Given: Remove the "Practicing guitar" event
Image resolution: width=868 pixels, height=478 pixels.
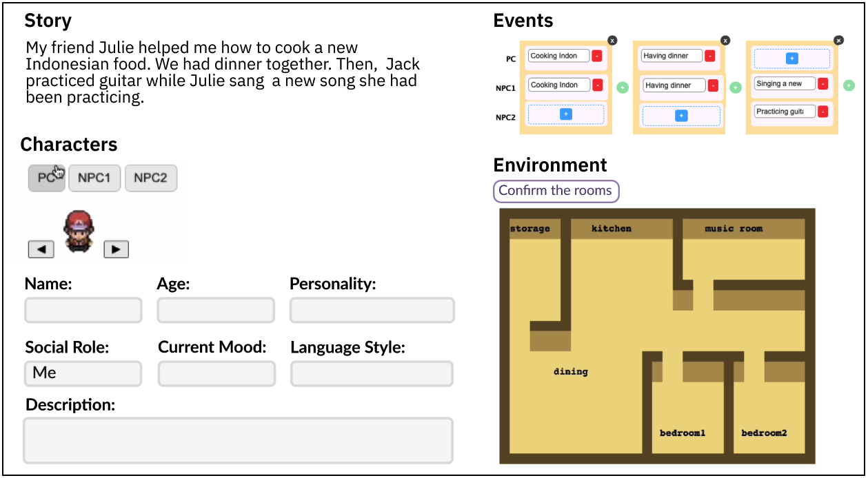Looking at the screenshot, I should (822, 111).
